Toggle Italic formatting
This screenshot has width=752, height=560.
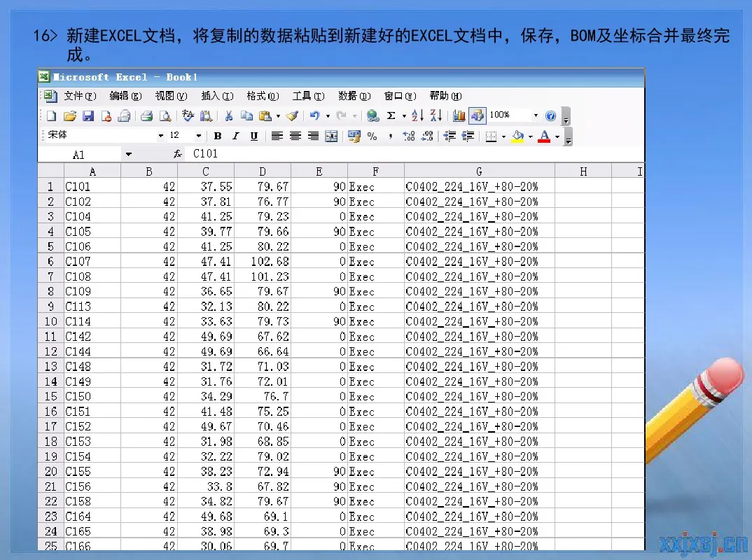235,136
